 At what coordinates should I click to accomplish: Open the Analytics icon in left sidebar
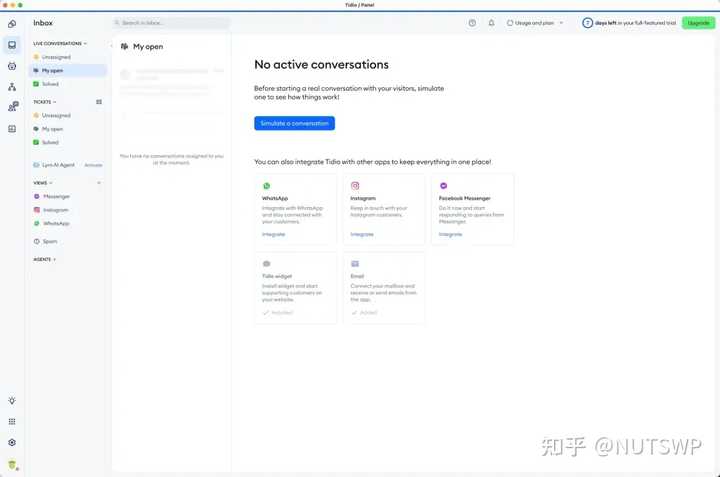12,128
